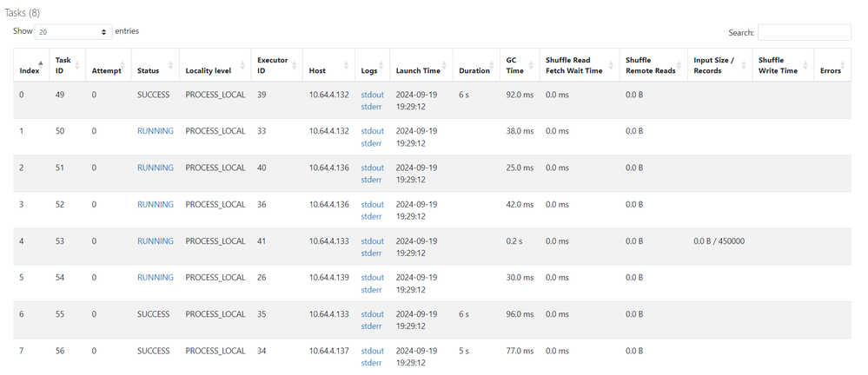
Task: Open stderr log for task 50
Action: [x=372, y=142]
